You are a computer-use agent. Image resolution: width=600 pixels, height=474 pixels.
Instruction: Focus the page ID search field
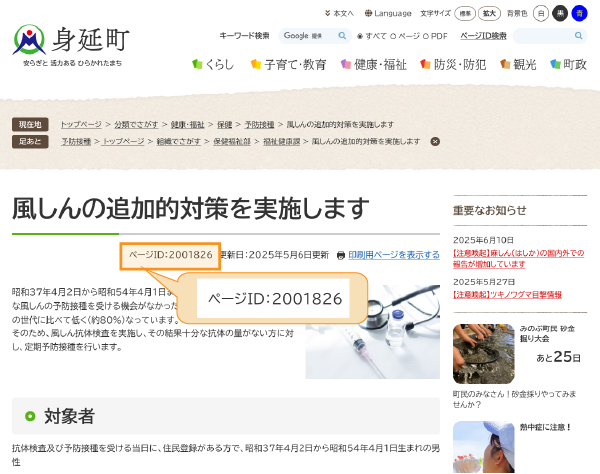click(543, 36)
